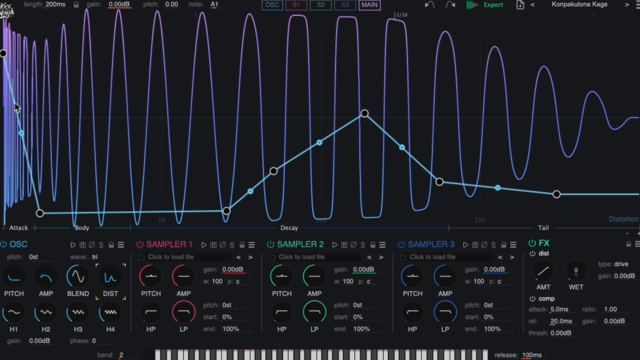Click the OSC BLEND knob

coord(78,277)
